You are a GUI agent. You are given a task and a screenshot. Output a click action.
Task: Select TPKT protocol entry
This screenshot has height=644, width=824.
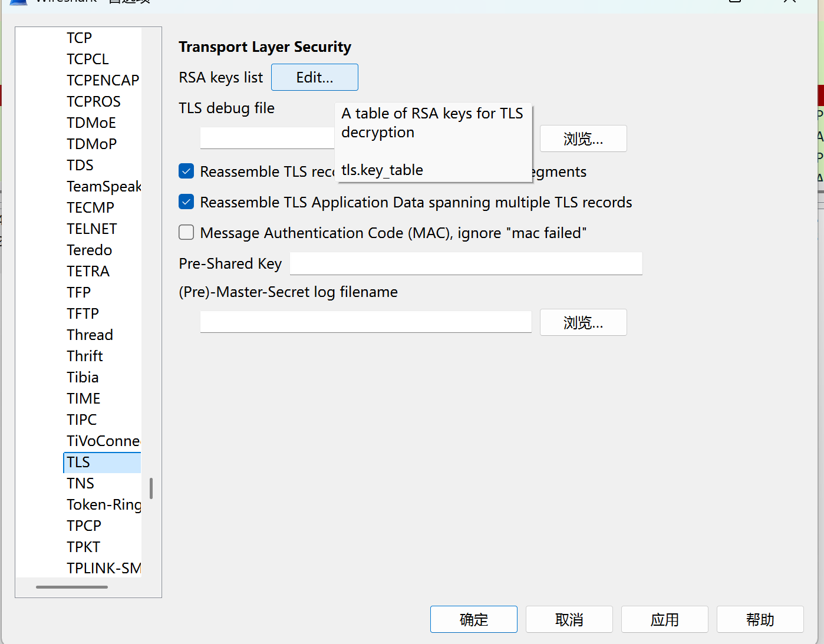coord(83,547)
